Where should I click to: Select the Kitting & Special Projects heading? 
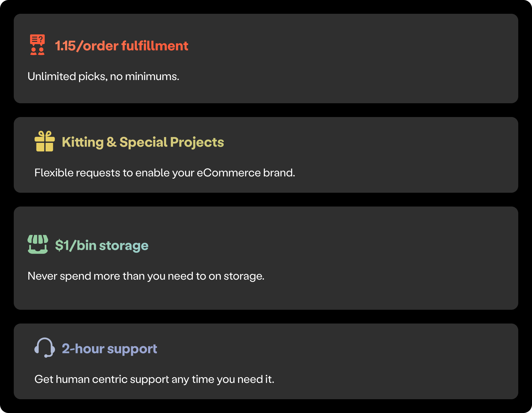pyautogui.click(x=143, y=142)
